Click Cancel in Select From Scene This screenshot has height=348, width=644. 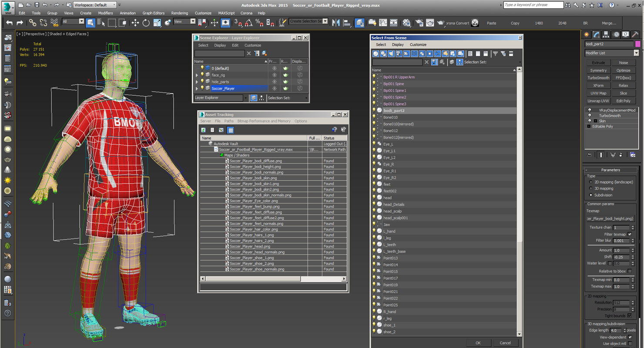(505, 343)
